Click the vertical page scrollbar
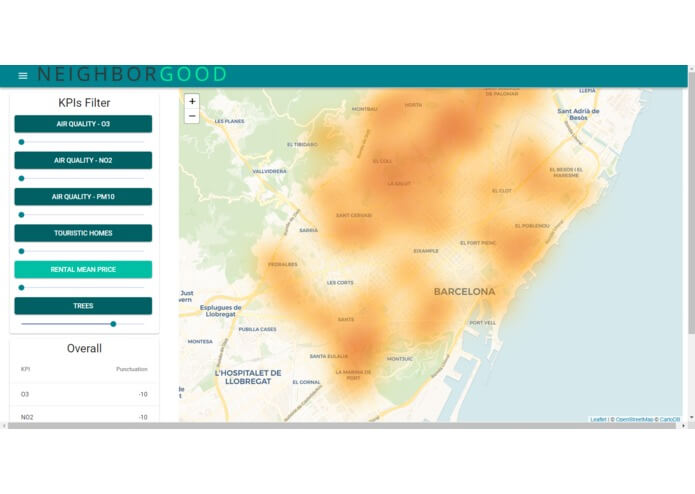This screenshot has height=494, width=695. [691, 204]
